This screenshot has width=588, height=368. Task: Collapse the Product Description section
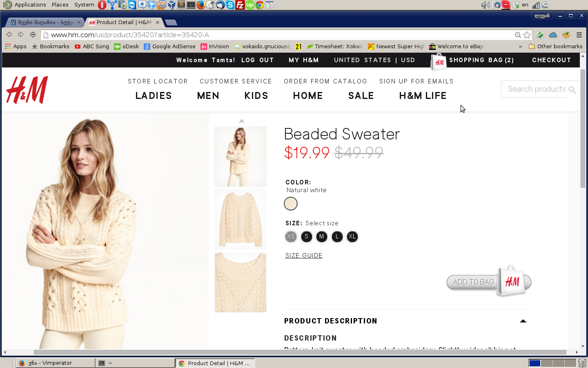pos(523,321)
